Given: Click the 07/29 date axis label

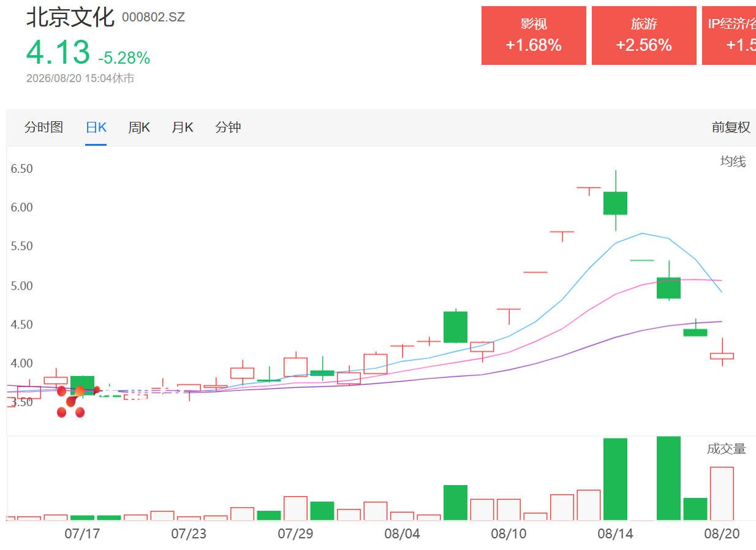Looking at the screenshot, I should [295, 534].
